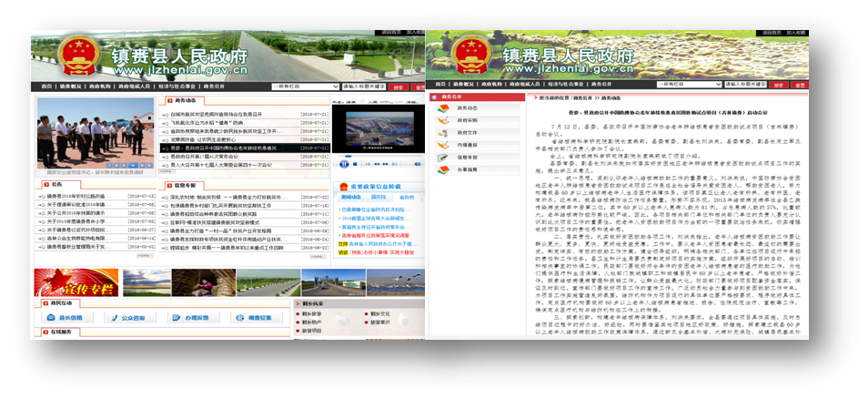Open 政府采购 icon in right page sidebar
This screenshot has width=868, height=399.
[x=443, y=120]
